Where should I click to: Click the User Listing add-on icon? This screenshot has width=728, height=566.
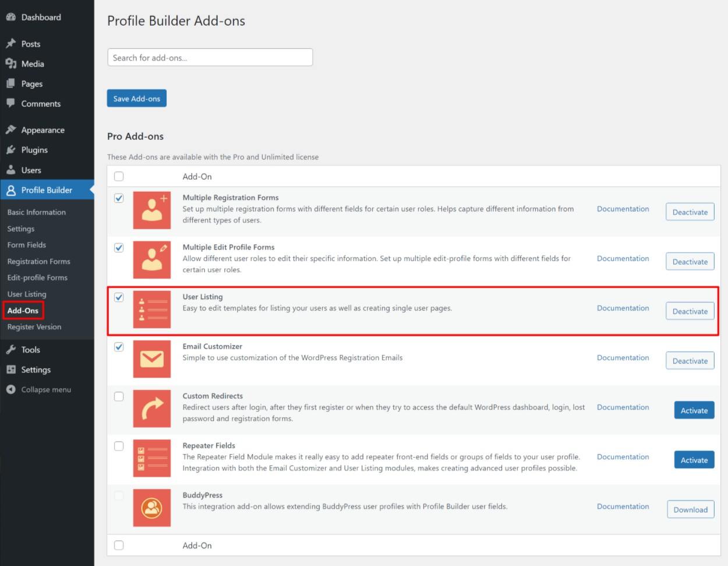pyautogui.click(x=151, y=309)
